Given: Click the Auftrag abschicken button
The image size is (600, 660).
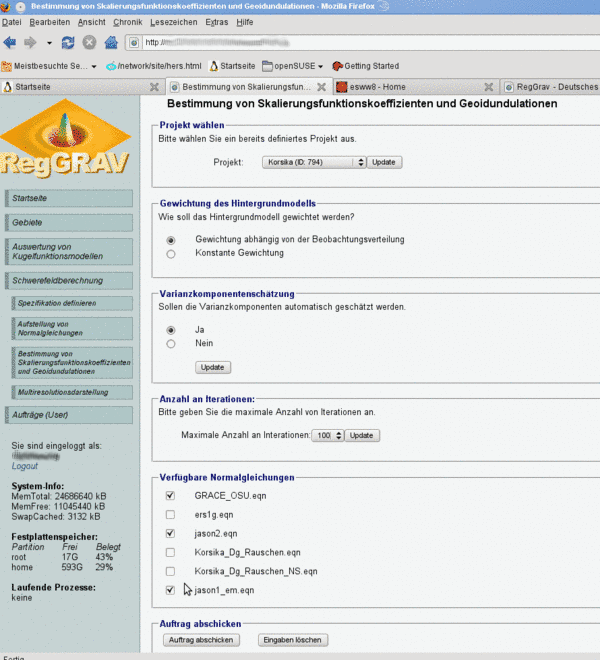Looking at the screenshot, I should coord(201,640).
